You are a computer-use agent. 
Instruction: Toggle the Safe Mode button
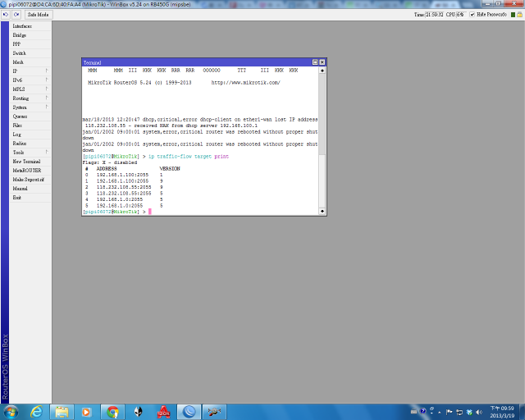(39, 15)
